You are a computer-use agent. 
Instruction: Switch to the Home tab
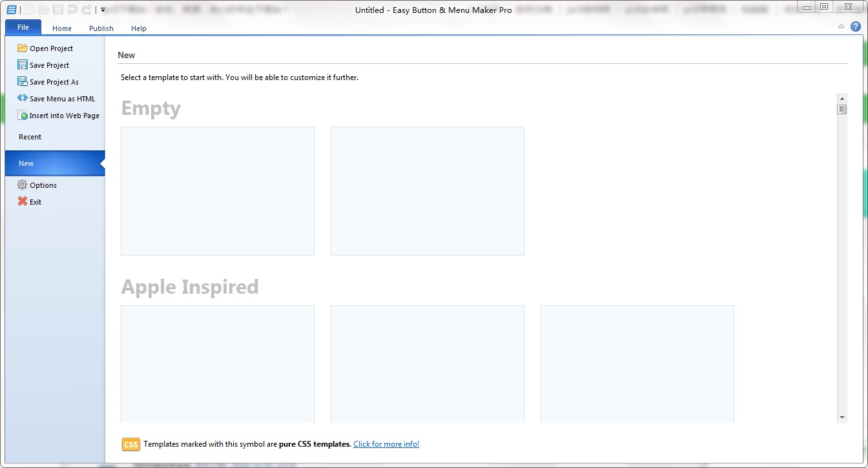[61, 28]
